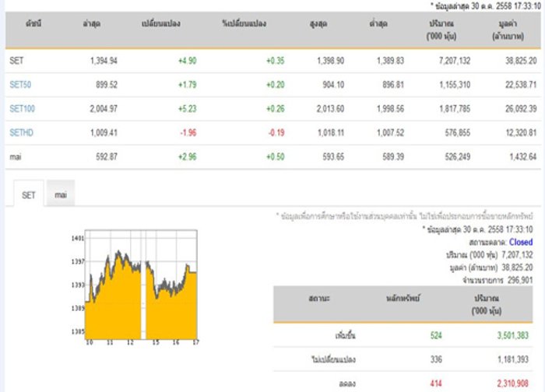Select mai index name in table
The width and height of the screenshot is (545, 392).
tap(16, 156)
